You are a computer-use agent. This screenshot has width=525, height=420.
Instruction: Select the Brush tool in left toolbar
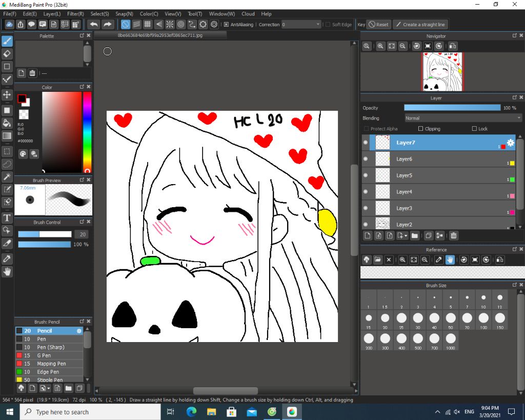[7, 41]
